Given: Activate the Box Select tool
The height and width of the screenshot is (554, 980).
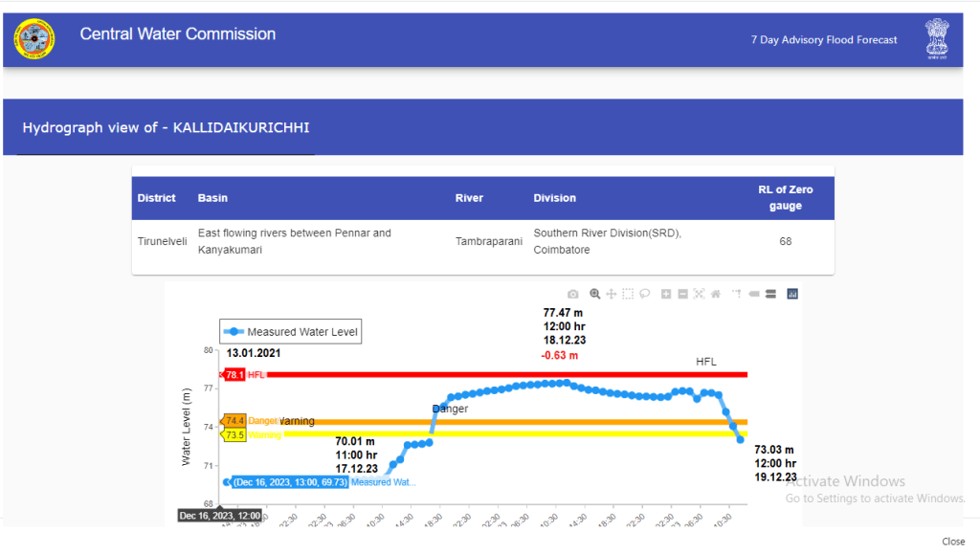Looking at the screenshot, I should pyautogui.click(x=628, y=294).
